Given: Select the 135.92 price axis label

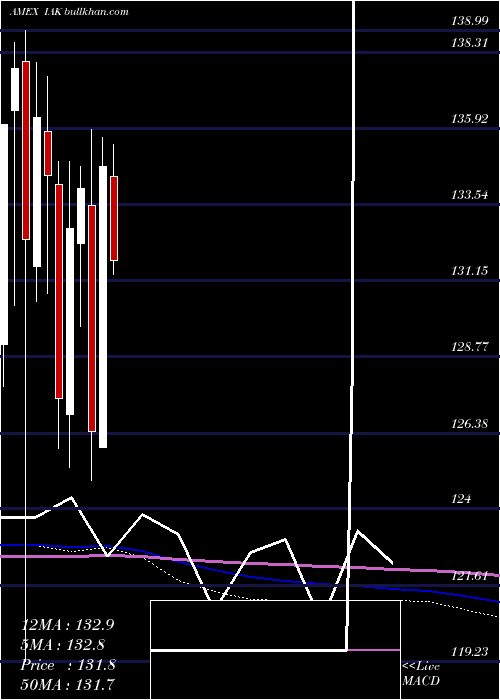Looking at the screenshot, I should click(470, 119).
